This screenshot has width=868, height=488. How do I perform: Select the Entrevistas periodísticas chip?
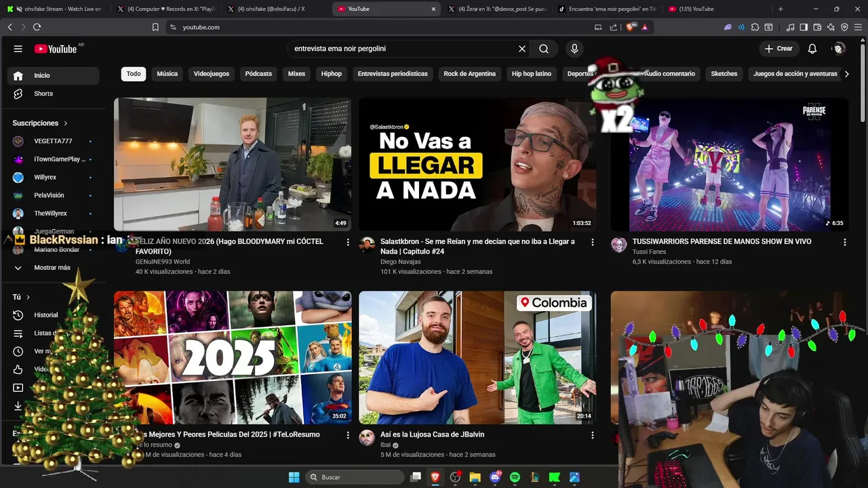point(393,74)
